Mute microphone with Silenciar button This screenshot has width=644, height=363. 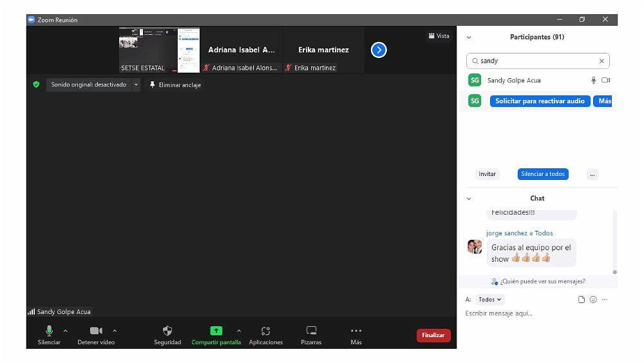[49, 331]
